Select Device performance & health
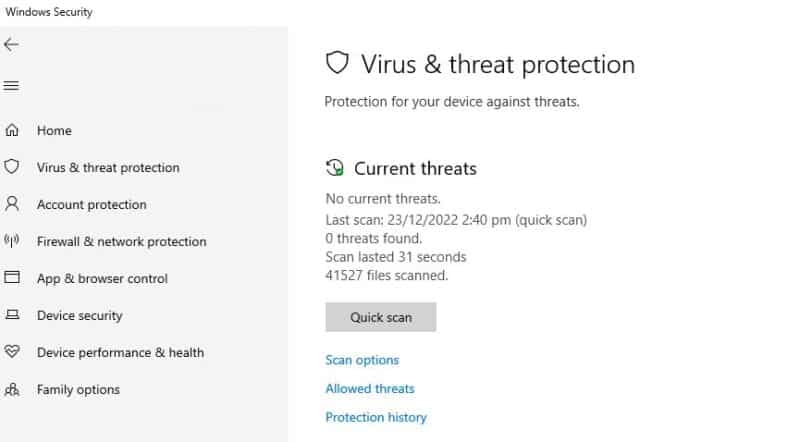 (120, 353)
